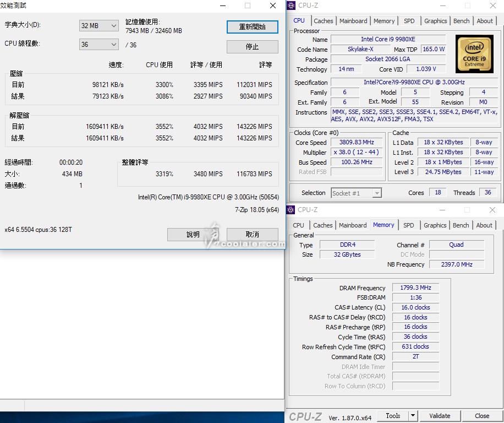Viewport: 504px width, 423px height.
Task: Click the FSB:DRAM value 1:36
Action: click(x=415, y=297)
